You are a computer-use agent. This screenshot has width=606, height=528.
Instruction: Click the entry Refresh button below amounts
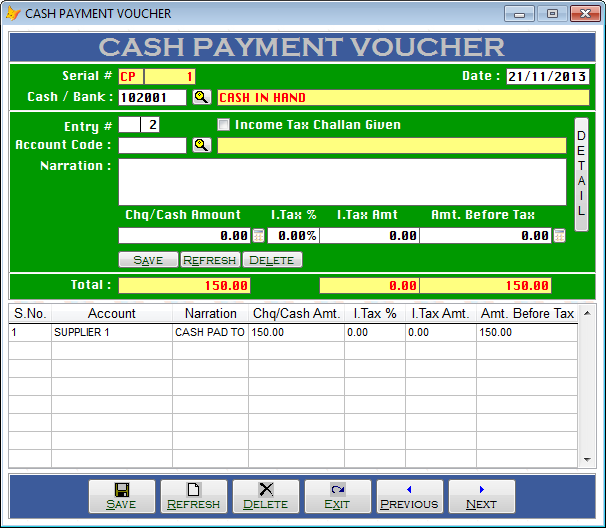coord(210,260)
